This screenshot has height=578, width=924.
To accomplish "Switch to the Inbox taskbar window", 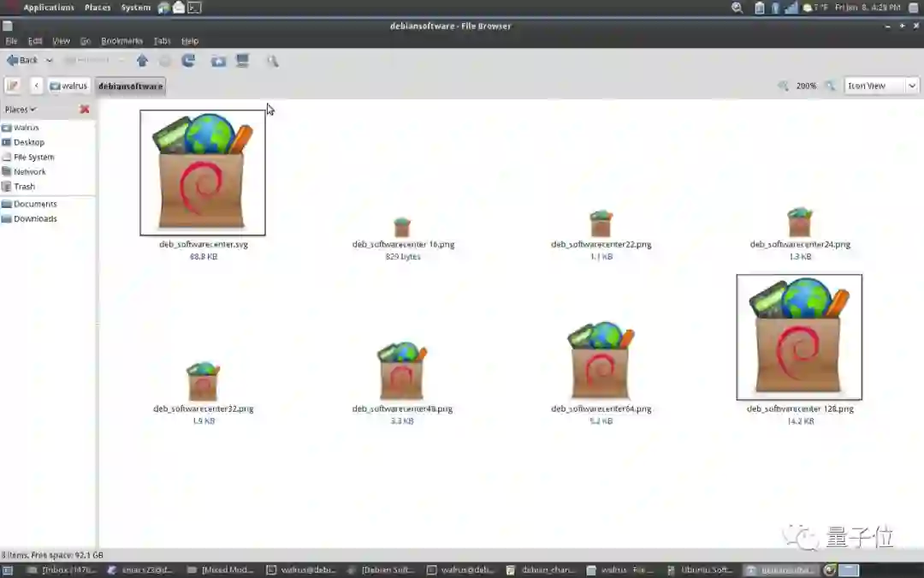I will (62, 569).
